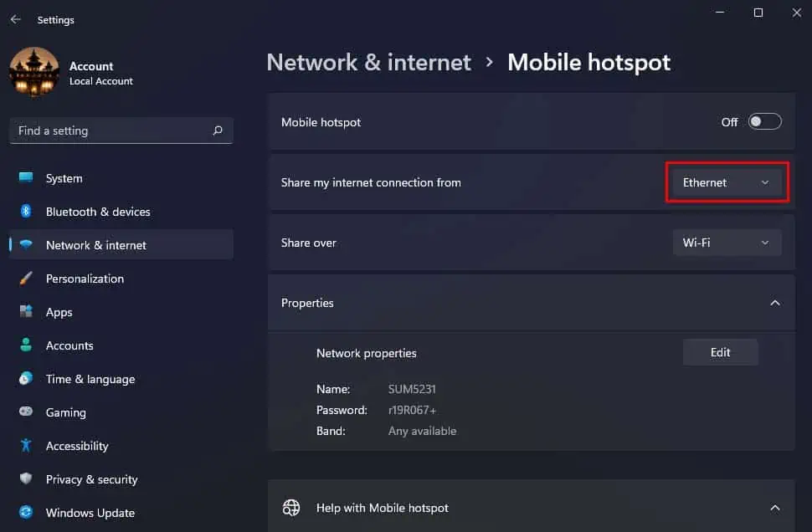Turn on the Mobile hotspot switch

pyautogui.click(x=764, y=122)
